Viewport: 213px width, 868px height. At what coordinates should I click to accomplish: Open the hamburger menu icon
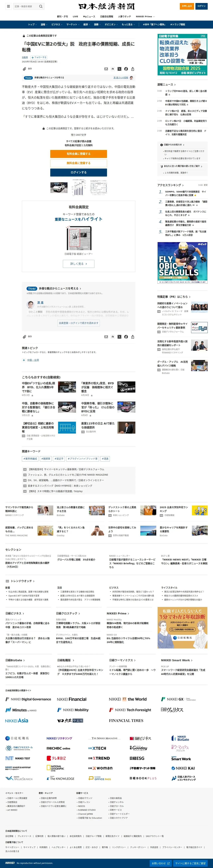(8, 6)
